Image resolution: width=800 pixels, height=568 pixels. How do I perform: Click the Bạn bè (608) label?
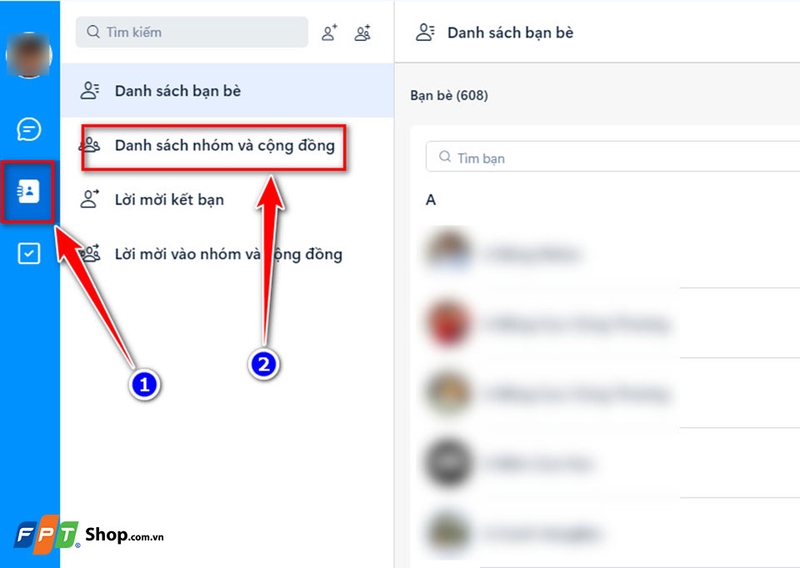(449, 95)
